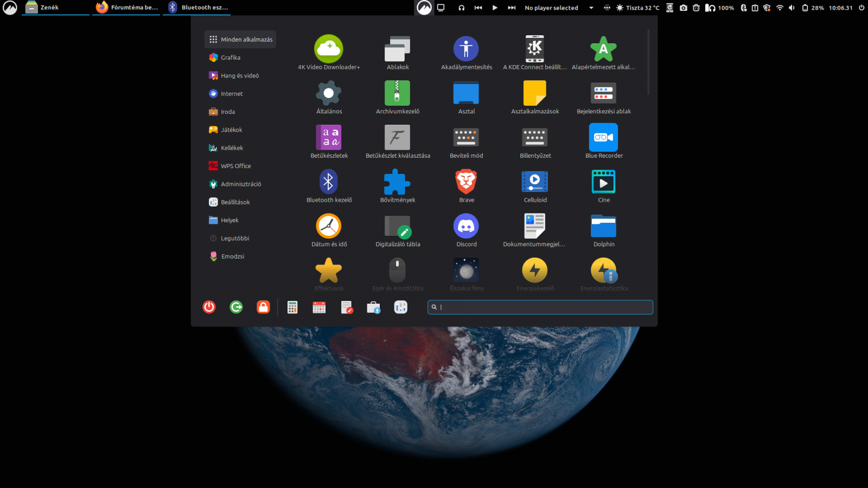
Task: Open Asztal desktop settings
Action: click(x=467, y=97)
